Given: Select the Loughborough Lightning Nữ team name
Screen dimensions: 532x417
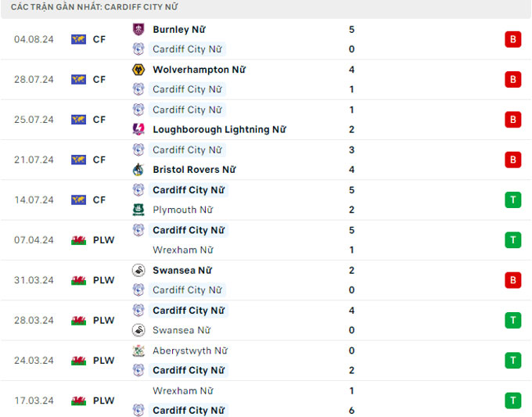Looking at the screenshot, I should (219, 130).
